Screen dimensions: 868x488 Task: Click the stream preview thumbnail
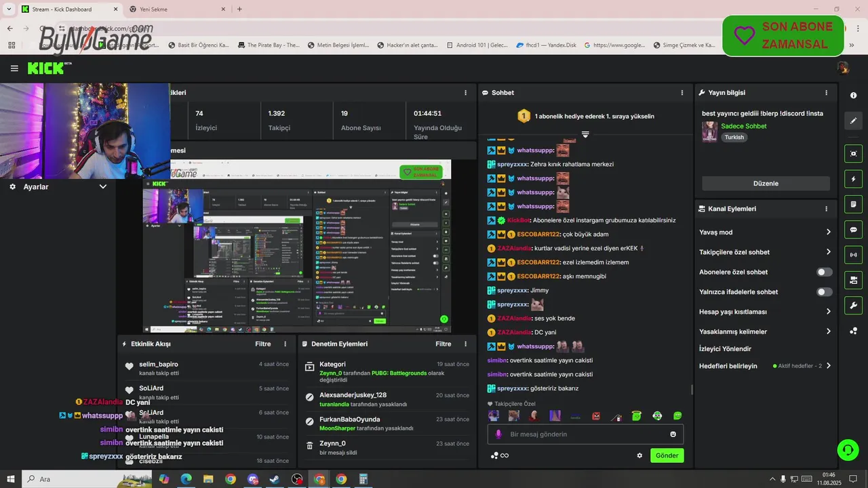[296, 246]
